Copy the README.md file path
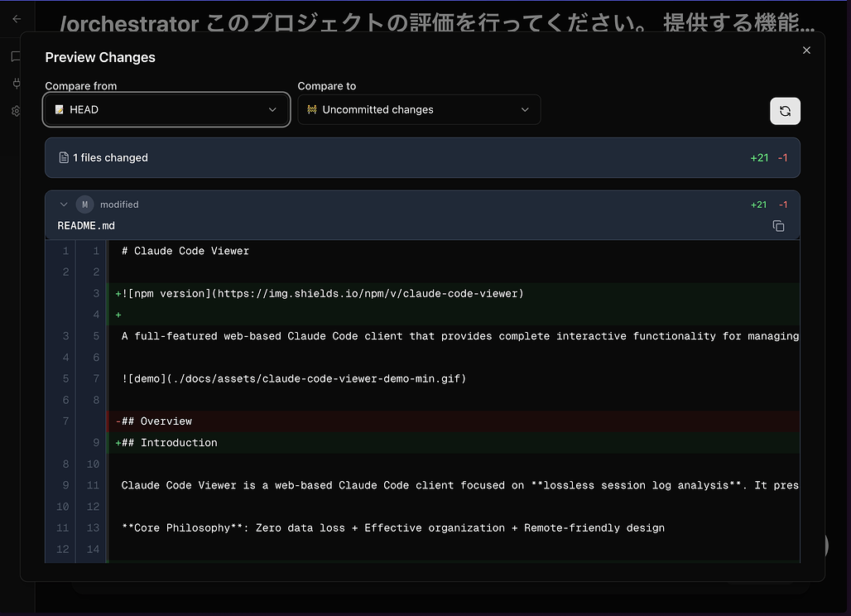 click(x=778, y=226)
